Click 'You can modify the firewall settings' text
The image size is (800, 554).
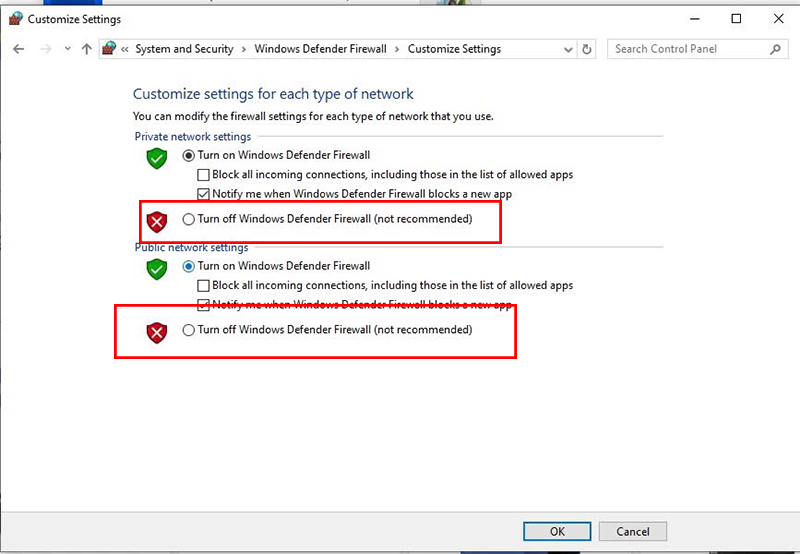(313, 116)
